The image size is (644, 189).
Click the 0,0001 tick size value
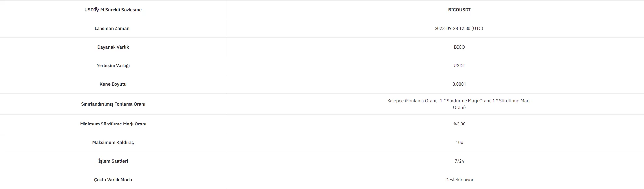tap(459, 84)
